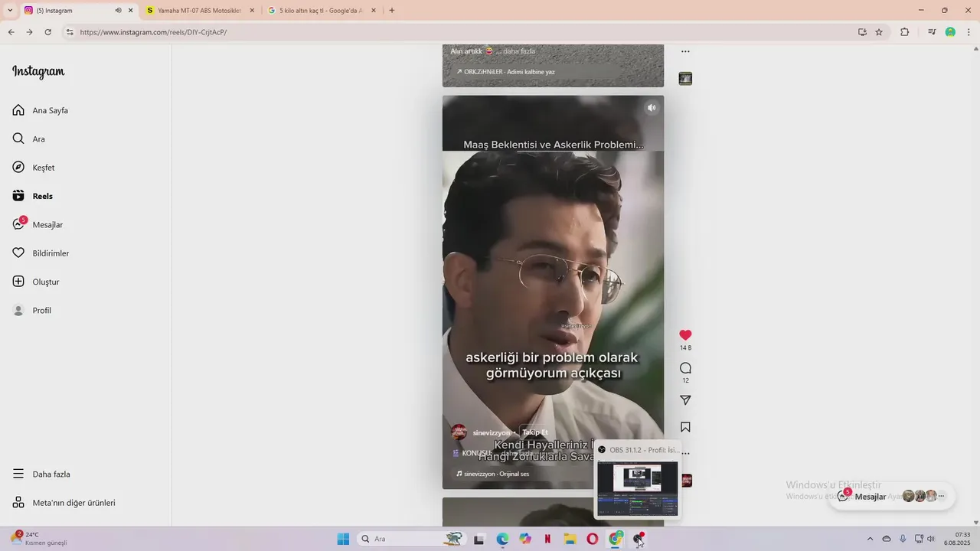The width and height of the screenshot is (980, 551).
Task: Open media controls icon in toolbar
Action: pos(932,32)
